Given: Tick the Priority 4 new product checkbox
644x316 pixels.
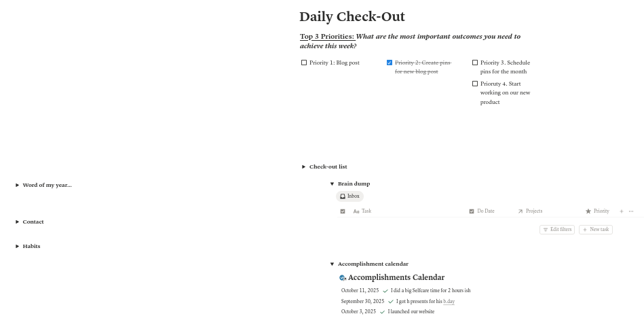Looking at the screenshot, I should point(475,84).
